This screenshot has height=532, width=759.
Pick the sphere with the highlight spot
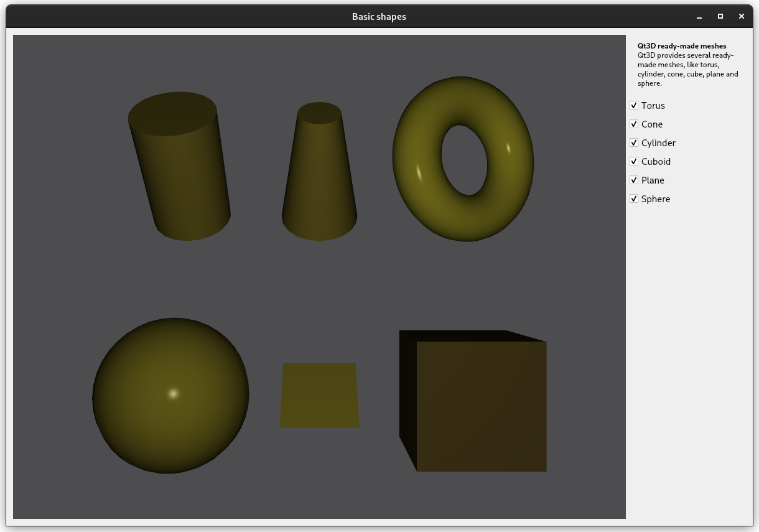click(170, 396)
